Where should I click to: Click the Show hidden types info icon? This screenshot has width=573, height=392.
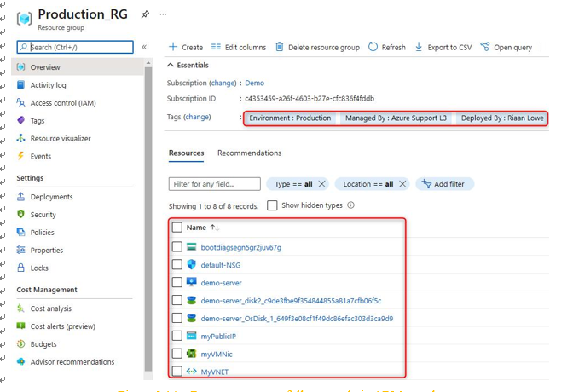click(x=350, y=205)
